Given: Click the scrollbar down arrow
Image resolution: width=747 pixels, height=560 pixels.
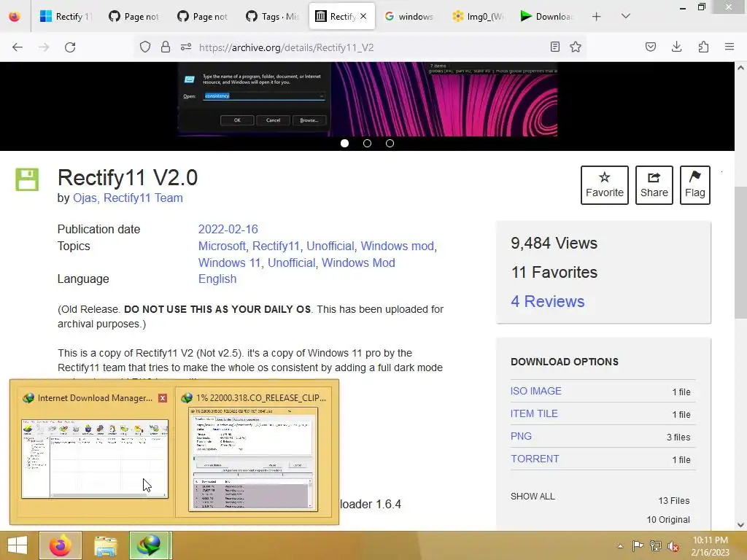Looking at the screenshot, I should click(x=740, y=525).
